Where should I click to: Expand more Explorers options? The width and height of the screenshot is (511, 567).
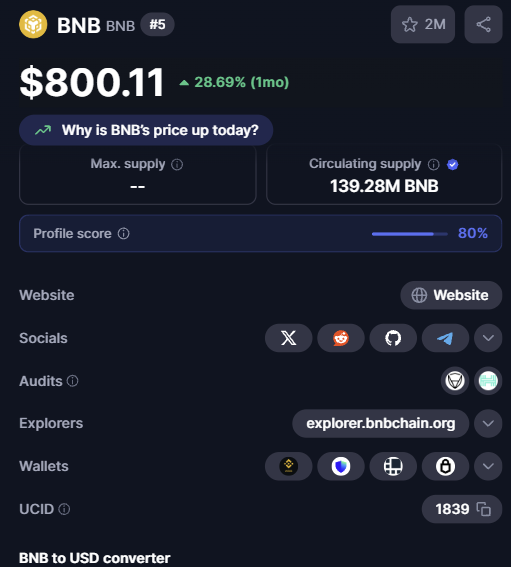click(488, 423)
